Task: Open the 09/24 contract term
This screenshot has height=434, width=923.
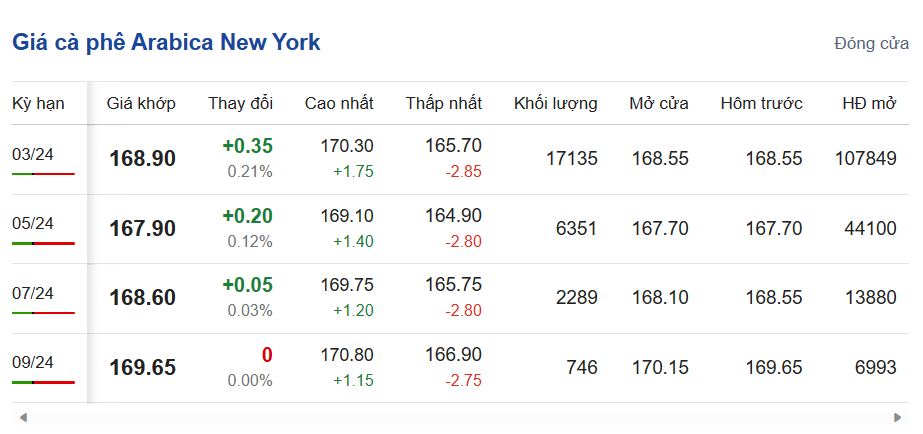Action: 32,362
